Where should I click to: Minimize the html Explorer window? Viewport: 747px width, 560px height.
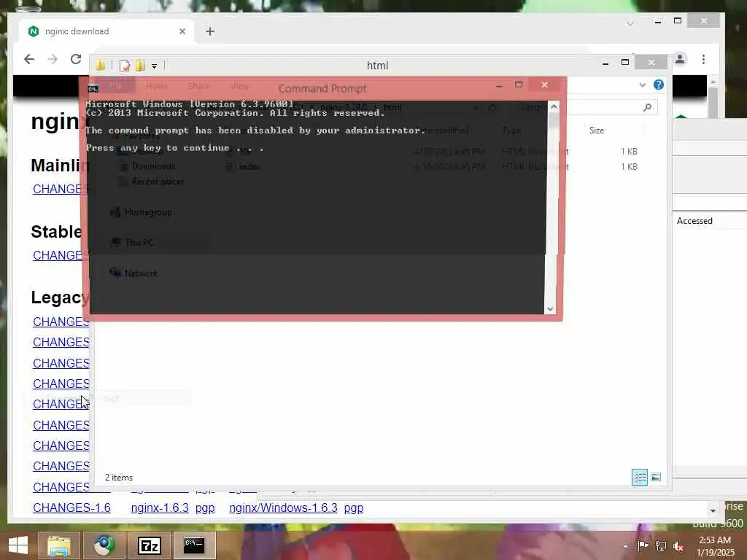(x=605, y=63)
